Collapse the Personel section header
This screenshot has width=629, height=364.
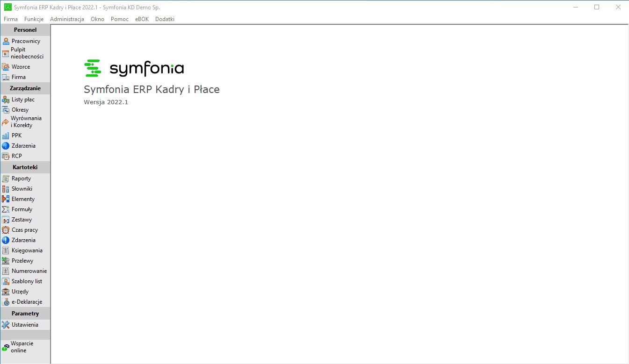tap(25, 30)
